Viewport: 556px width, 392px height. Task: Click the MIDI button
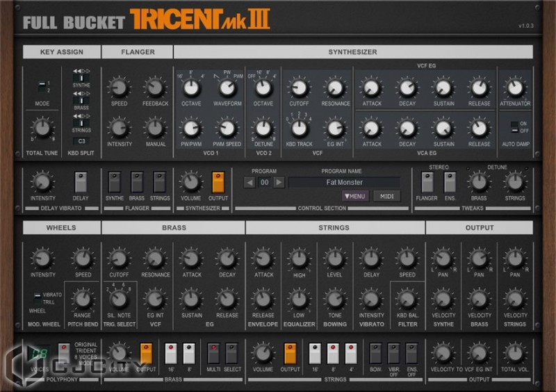(x=387, y=196)
